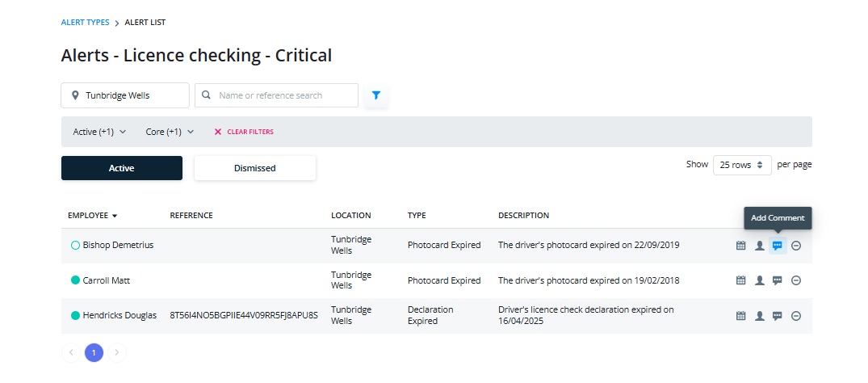Click the location pin icon
The width and height of the screenshot is (868, 383).
(75, 95)
